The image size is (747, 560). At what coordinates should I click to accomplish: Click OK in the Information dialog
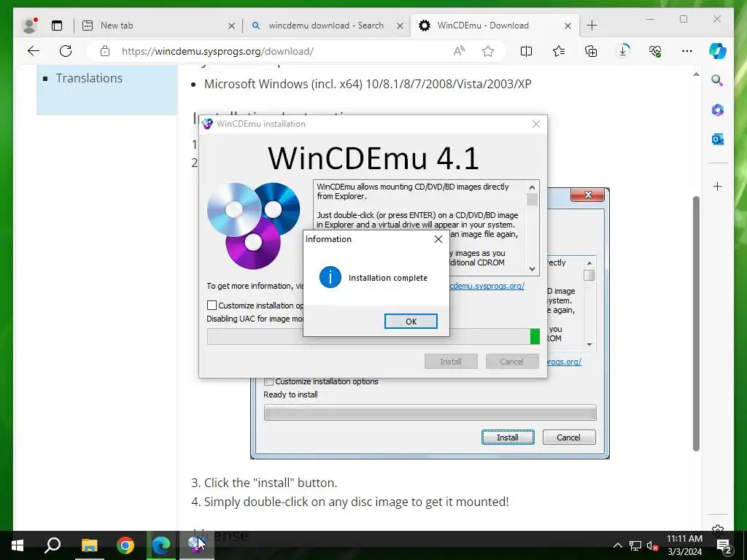click(411, 322)
